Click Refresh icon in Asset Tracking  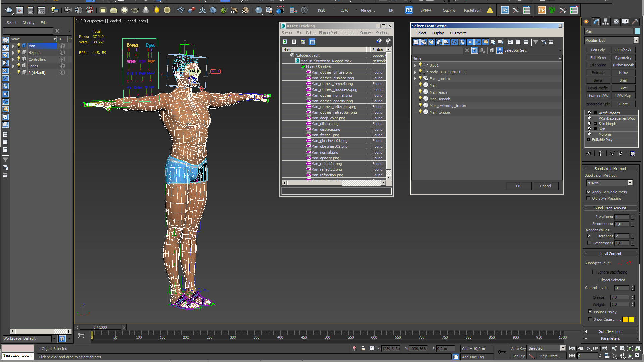coord(285,42)
